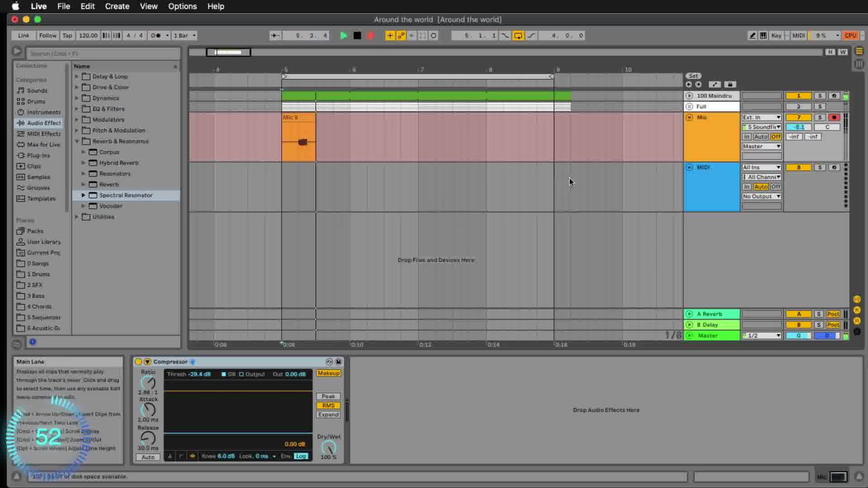Screen dimensions: 868x488
Task: Click the Arrangement Record button
Action: point(371,36)
